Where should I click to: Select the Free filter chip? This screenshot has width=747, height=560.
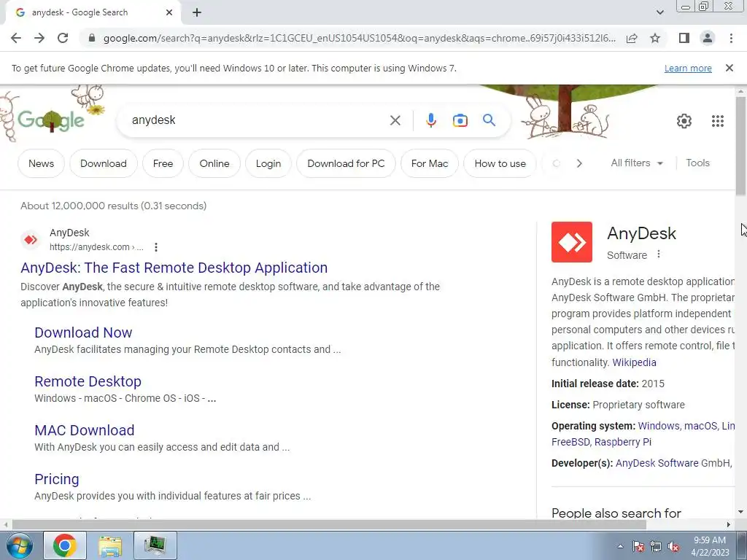click(x=163, y=163)
